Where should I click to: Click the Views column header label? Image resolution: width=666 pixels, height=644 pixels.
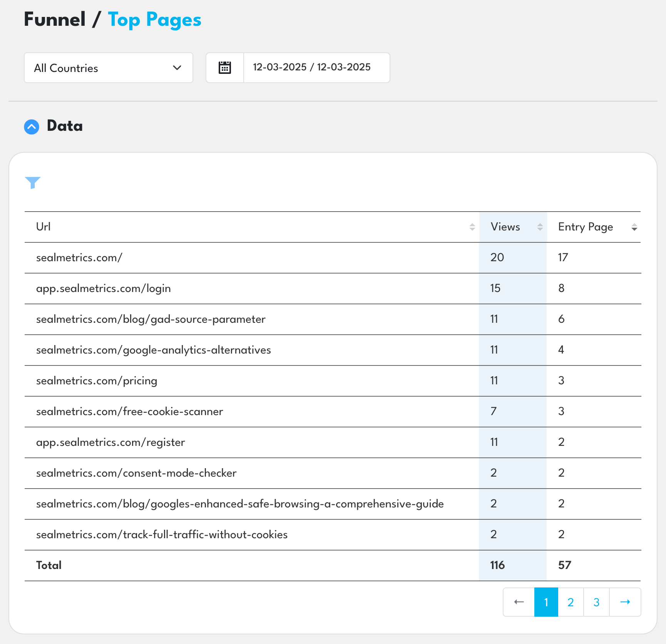[x=505, y=227]
